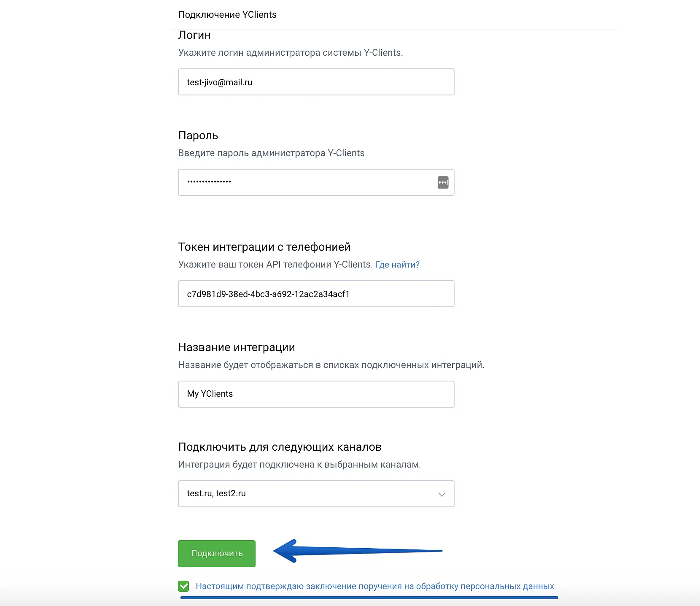This screenshot has height=606, width=700.
Task: Click into the masked password field
Action: click(308, 182)
